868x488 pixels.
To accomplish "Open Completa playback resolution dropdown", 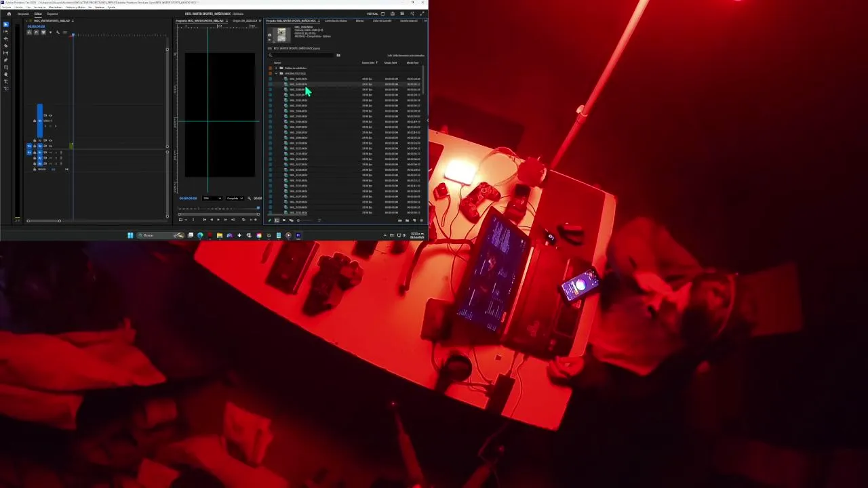I will pos(235,199).
